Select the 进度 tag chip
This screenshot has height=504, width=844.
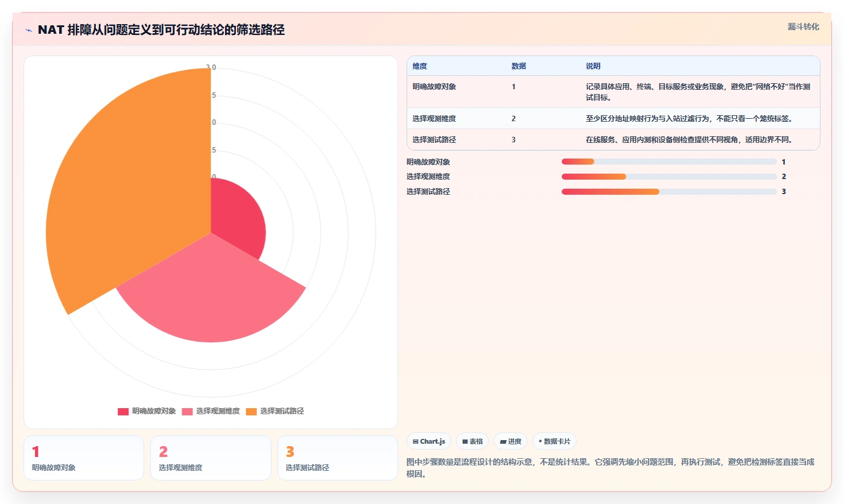[510, 441]
